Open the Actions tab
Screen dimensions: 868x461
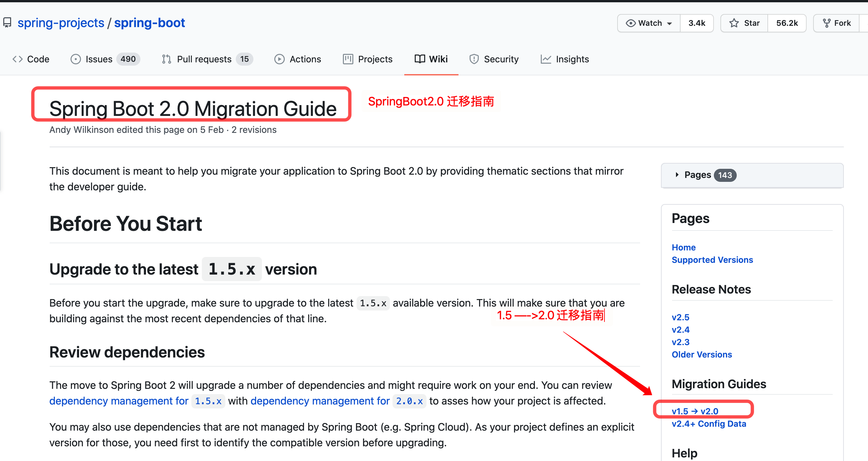pyautogui.click(x=297, y=59)
